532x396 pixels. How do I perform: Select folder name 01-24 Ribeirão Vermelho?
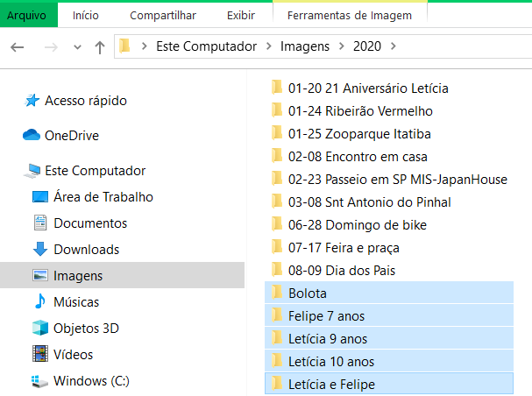click(x=360, y=111)
